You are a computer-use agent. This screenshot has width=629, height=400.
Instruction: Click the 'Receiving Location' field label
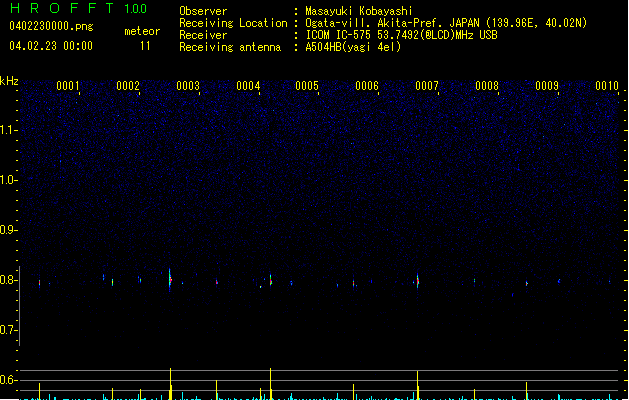pyautogui.click(x=233, y=23)
